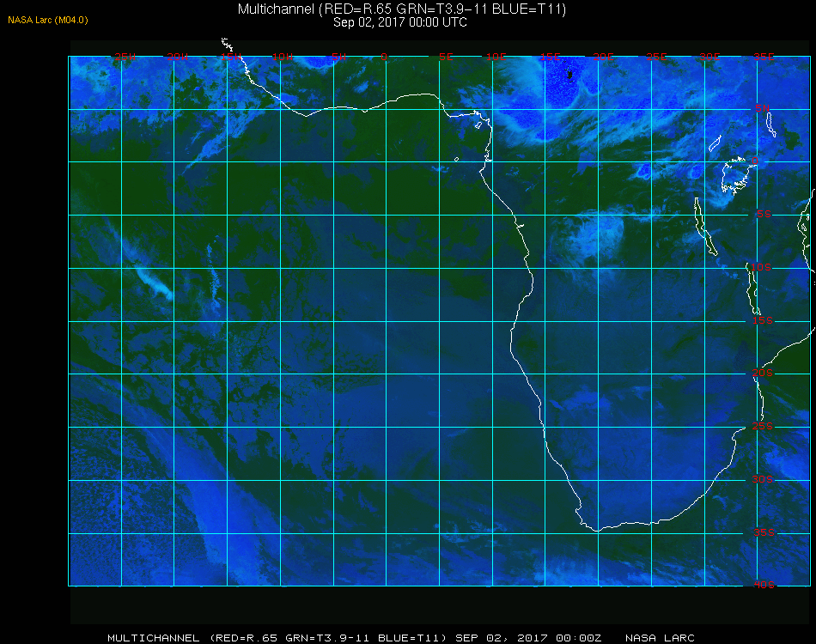Select the 10E longitude label

click(496, 57)
